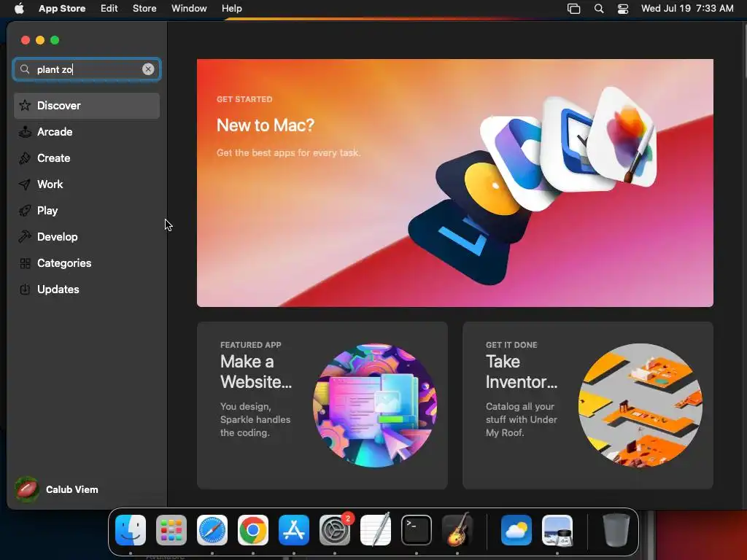Close the App Store window
This screenshot has width=747, height=560.
pos(26,40)
